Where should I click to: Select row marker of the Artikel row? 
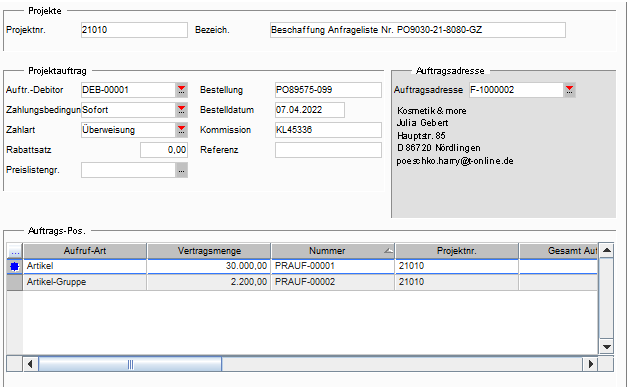click(x=15, y=267)
